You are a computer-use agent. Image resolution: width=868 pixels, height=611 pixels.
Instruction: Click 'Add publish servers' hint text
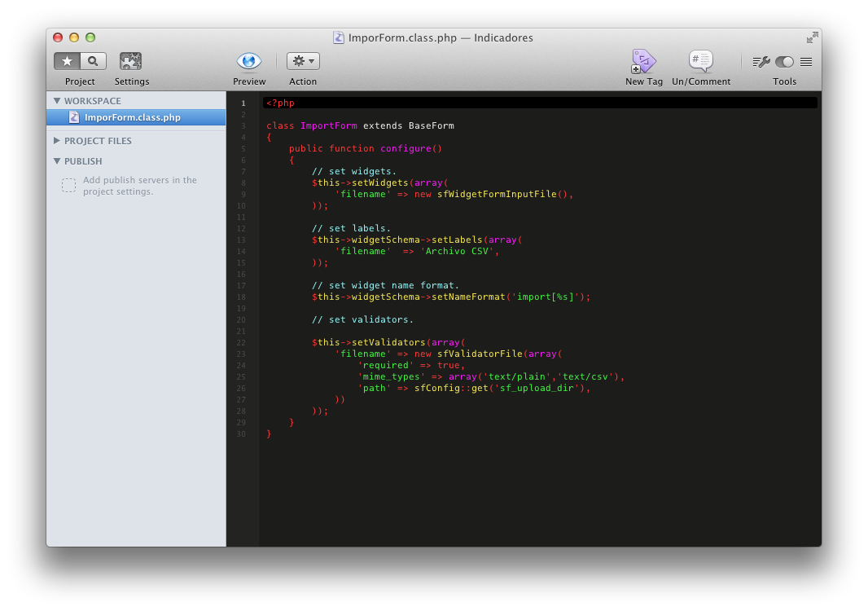click(x=139, y=186)
